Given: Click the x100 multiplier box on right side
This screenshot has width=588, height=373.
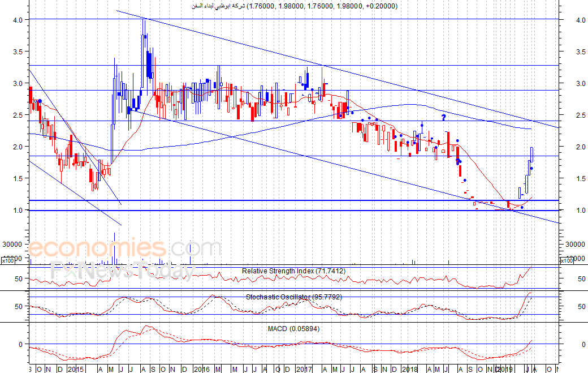Looking at the screenshot, I should pos(567,260).
